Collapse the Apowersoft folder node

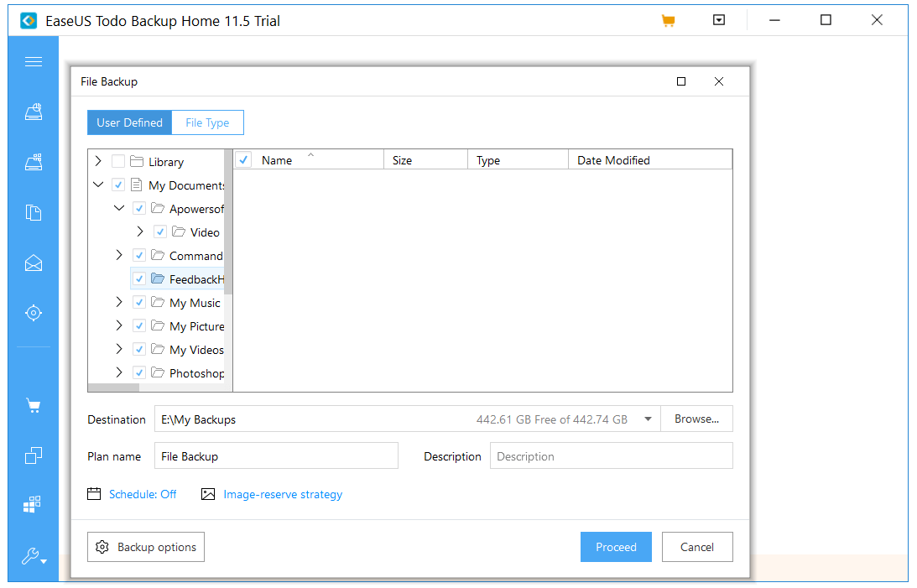pos(119,208)
